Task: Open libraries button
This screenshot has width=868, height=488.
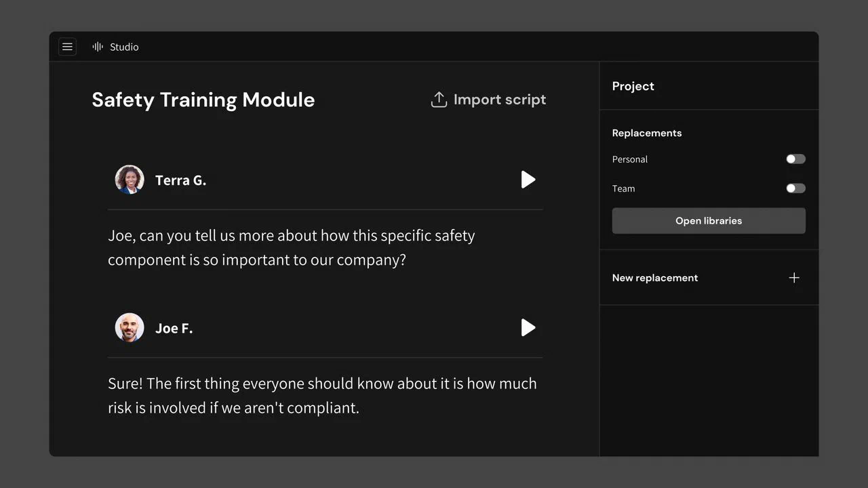Action: pos(709,221)
